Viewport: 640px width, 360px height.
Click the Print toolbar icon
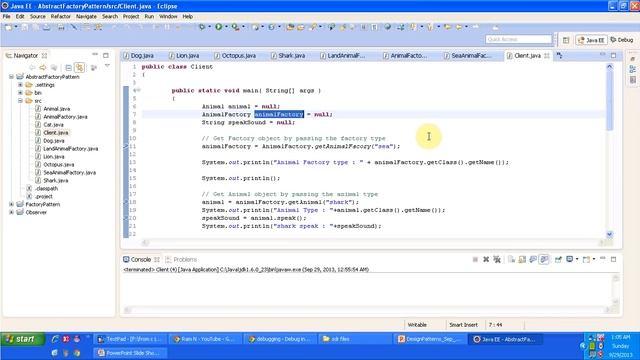(61, 27)
